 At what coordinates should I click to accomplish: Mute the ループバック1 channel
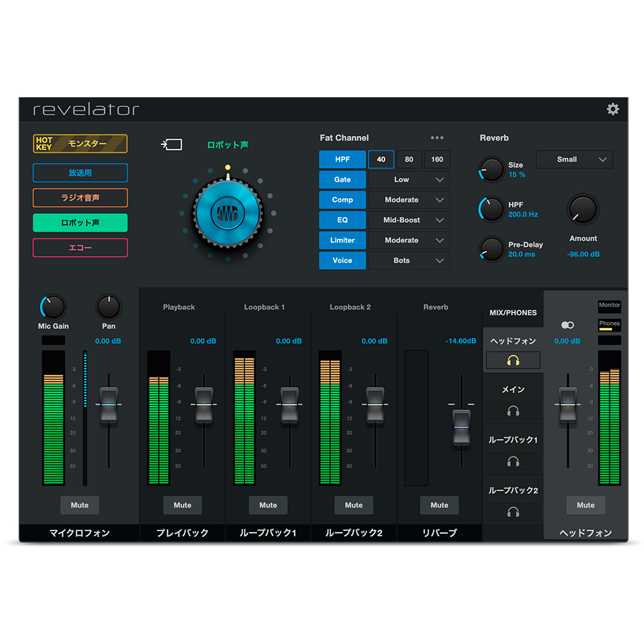pos(268,505)
